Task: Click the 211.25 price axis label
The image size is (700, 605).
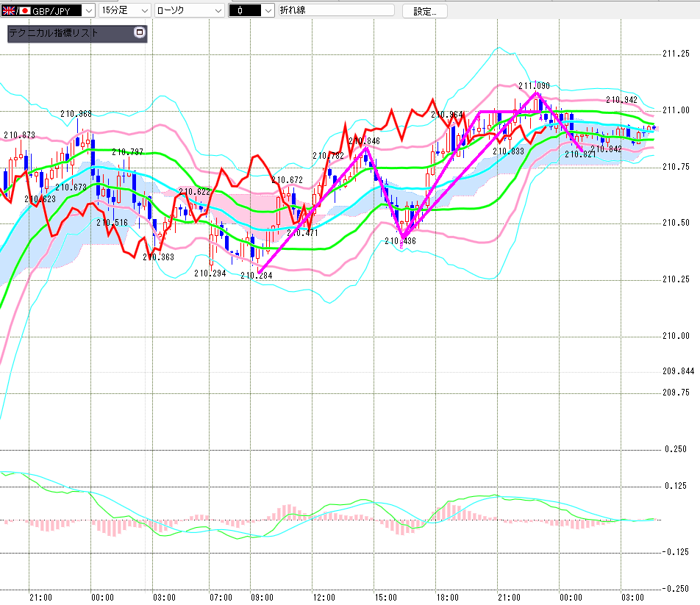Action: click(676, 54)
